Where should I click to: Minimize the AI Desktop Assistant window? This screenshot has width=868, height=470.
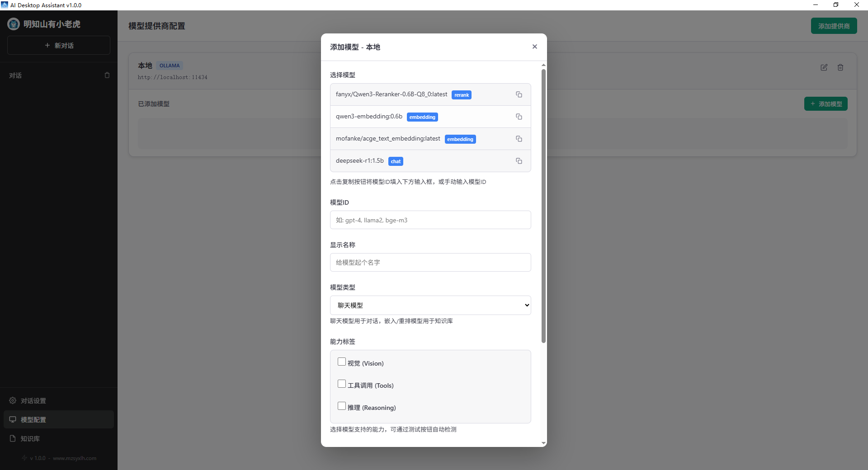pyautogui.click(x=816, y=5)
